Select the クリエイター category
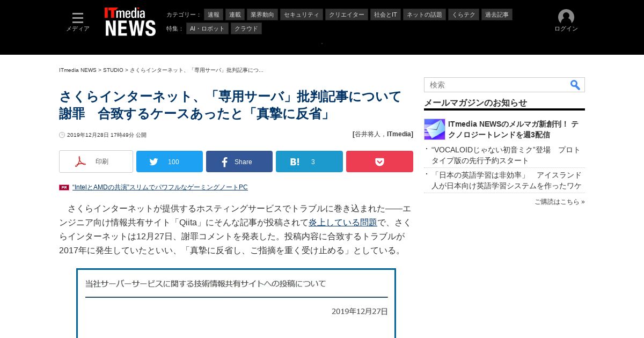Image resolution: width=644 pixels, height=338 pixels. [347, 14]
